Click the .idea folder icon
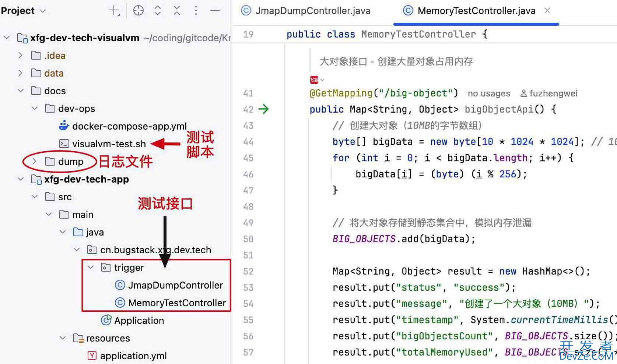Screen dimensions: 617x364 click(36, 55)
